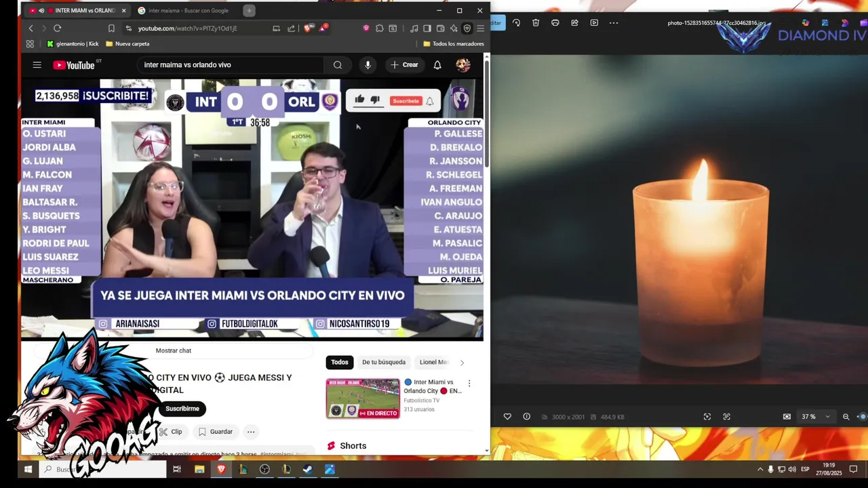The height and width of the screenshot is (488, 868).
Task: Open the YouTube account avatar menu
Action: click(x=463, y=65)
